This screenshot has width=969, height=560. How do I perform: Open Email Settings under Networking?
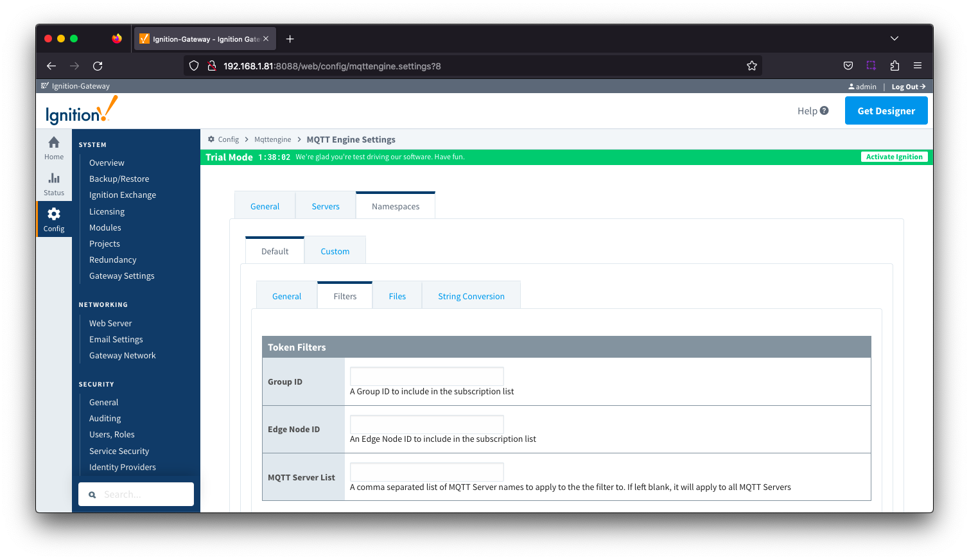116,339
